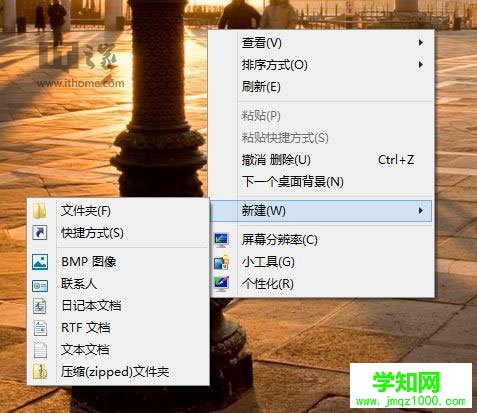
Task: Click the contact card icon beside 联系人
Action: click(40, 286)
